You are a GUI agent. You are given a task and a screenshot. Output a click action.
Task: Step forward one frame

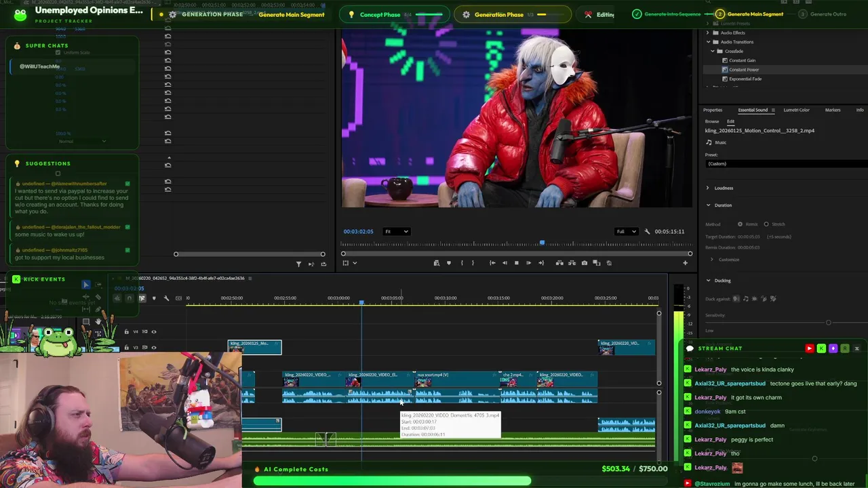coord(529,263)
